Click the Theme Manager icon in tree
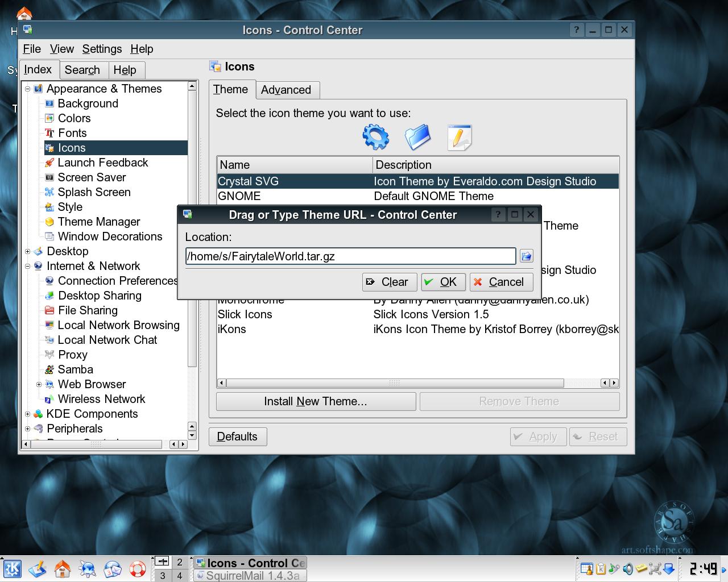The width and height of the screenshot is (728, 582). (49, 222)
